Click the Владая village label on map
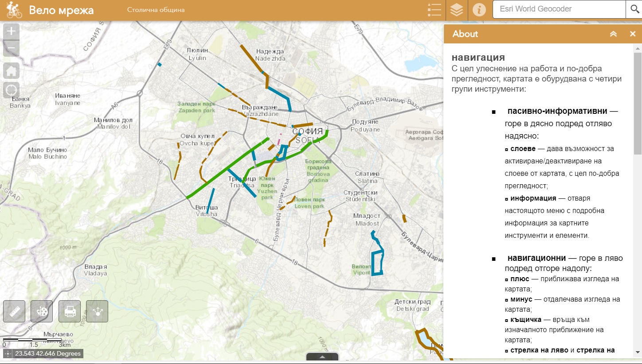 click(x=96, y=267)
